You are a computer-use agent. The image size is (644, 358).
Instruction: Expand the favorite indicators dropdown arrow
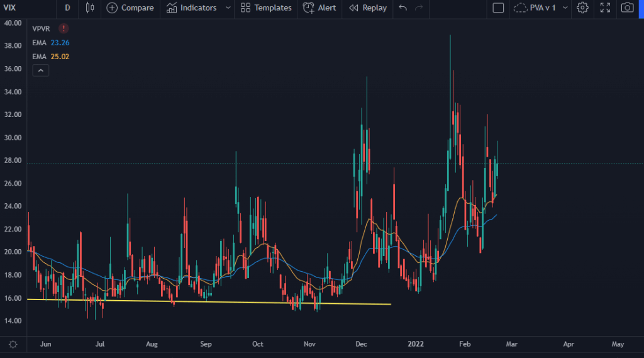click(228, 8)
